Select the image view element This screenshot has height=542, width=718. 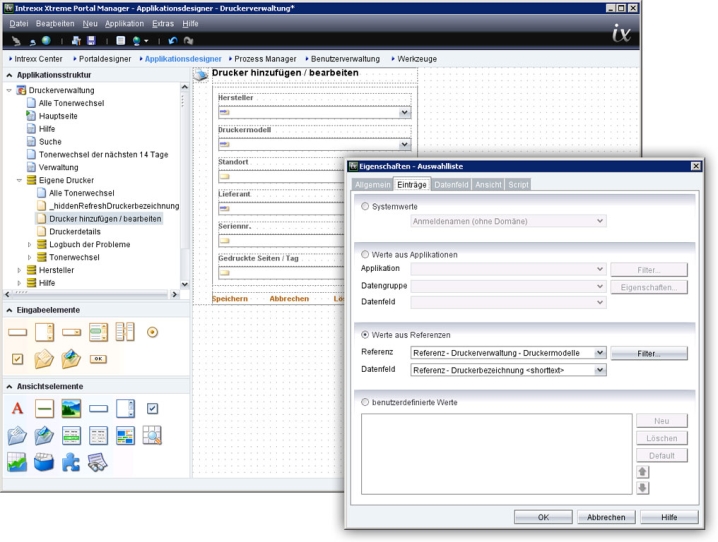tap(71, 408)
